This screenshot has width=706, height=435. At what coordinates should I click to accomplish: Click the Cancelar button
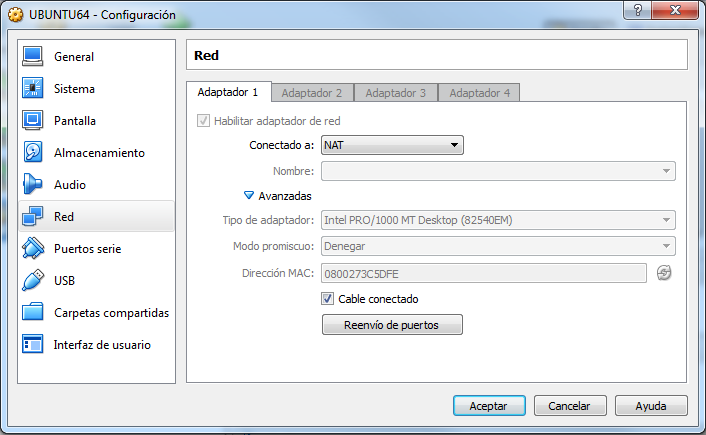click(570, 406)
